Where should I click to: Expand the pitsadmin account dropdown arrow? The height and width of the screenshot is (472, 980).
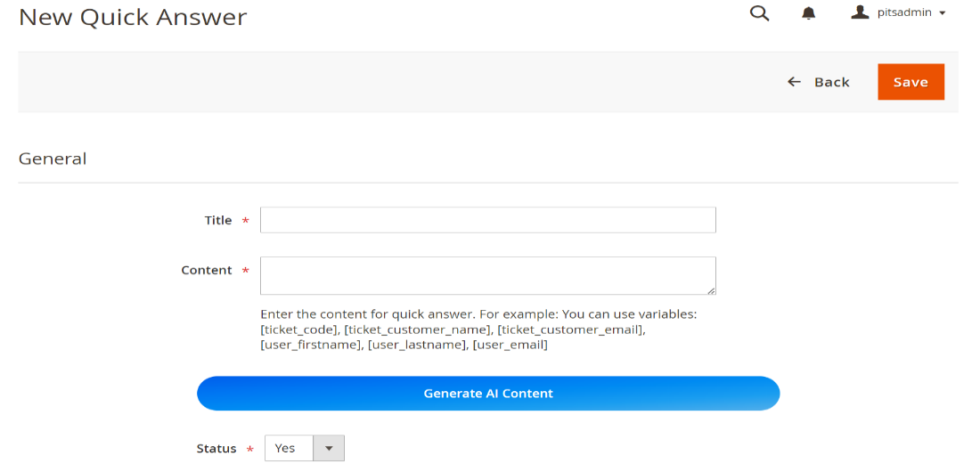pyautogui.click(x=943, y=13)
